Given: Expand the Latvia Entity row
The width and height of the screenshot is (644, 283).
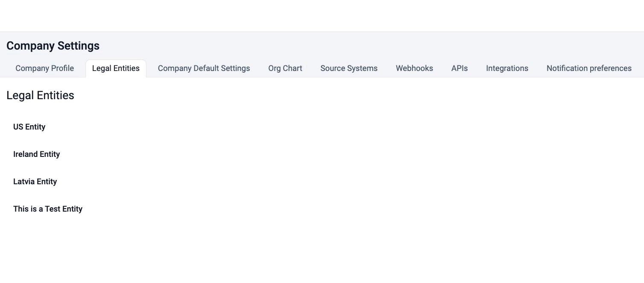Looking at the screenshot, I should 35,182.
